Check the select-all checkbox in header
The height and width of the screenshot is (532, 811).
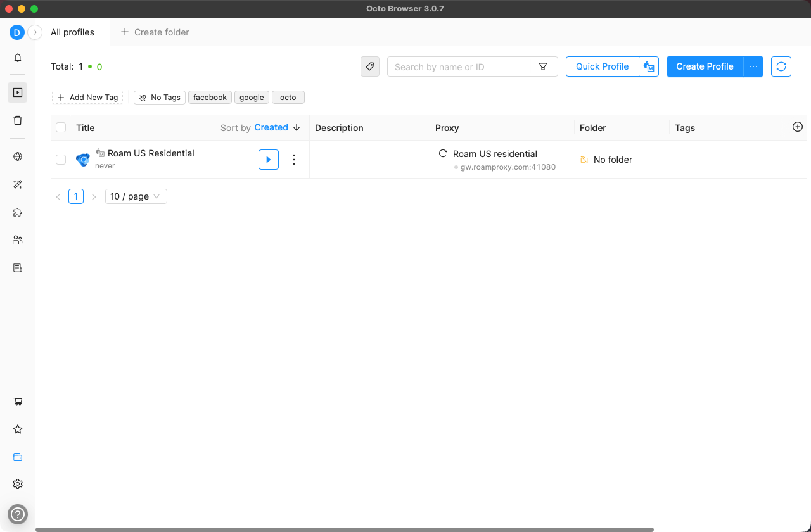(x=61, y=127)
